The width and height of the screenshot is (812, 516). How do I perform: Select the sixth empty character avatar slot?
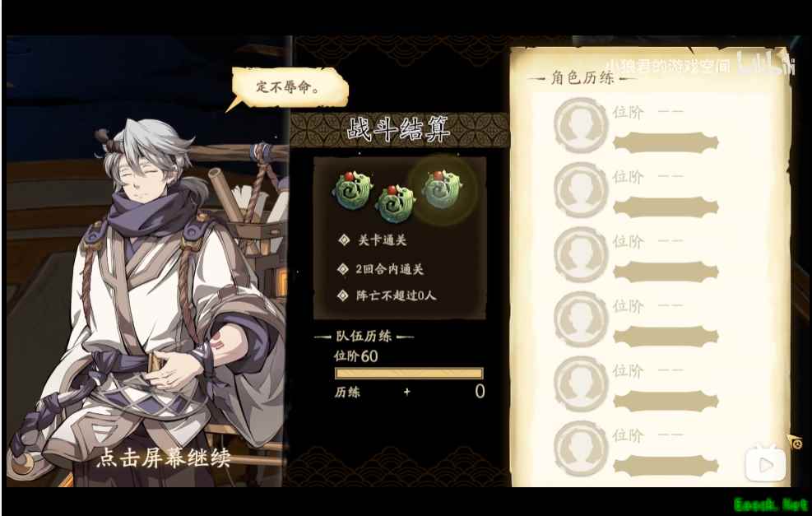581,449
